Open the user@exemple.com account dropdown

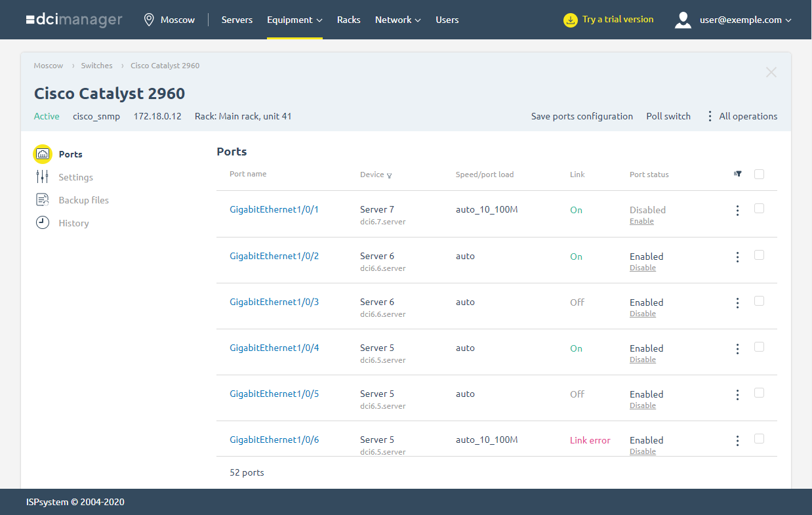(746, 20)
